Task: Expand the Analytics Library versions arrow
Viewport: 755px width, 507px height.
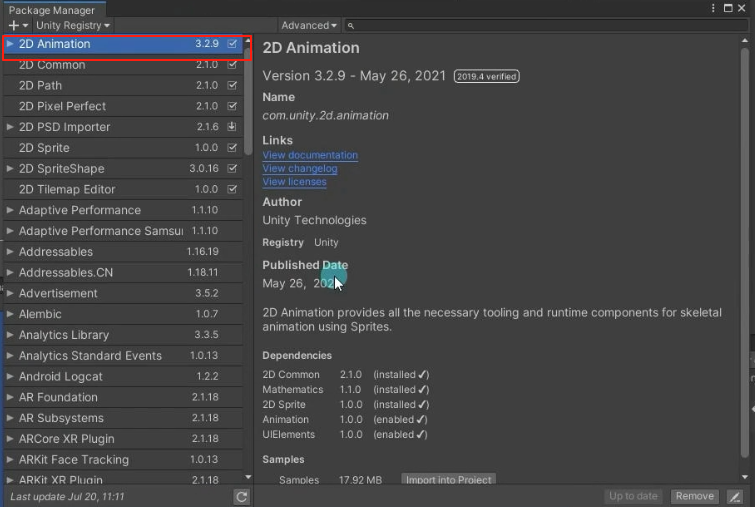Action: (10, 335)
